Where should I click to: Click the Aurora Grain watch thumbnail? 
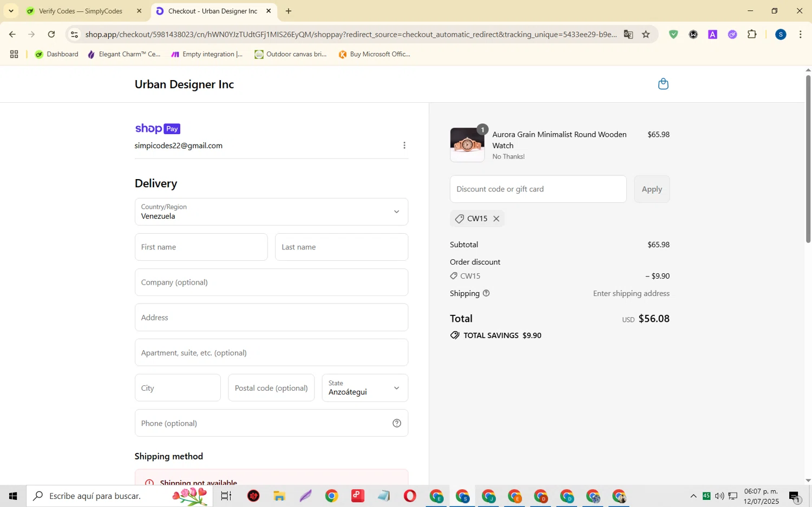tap(467, 145)
